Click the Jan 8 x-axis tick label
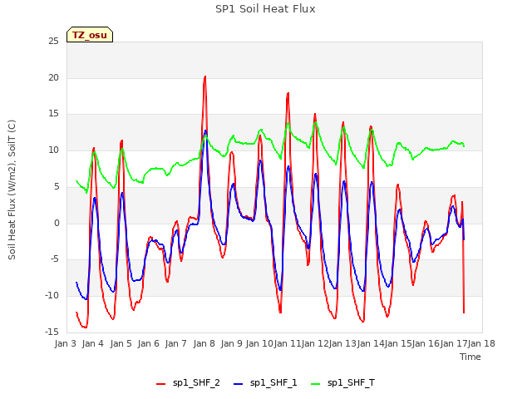This screenshot has height=399, width=532. [204, 343]
